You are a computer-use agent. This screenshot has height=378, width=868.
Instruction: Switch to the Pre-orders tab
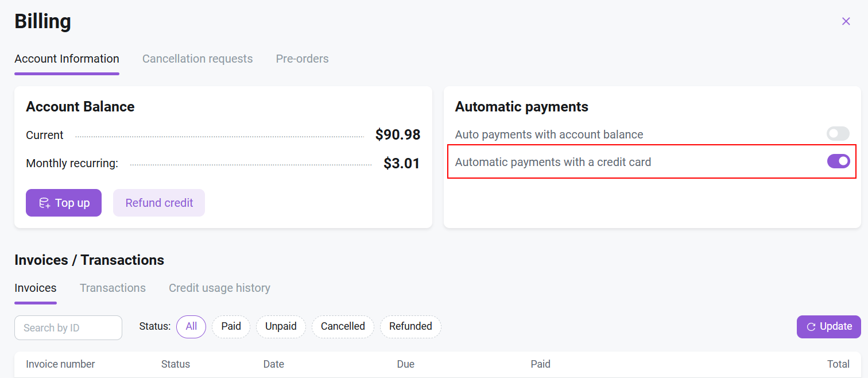[x=302, y=59]
